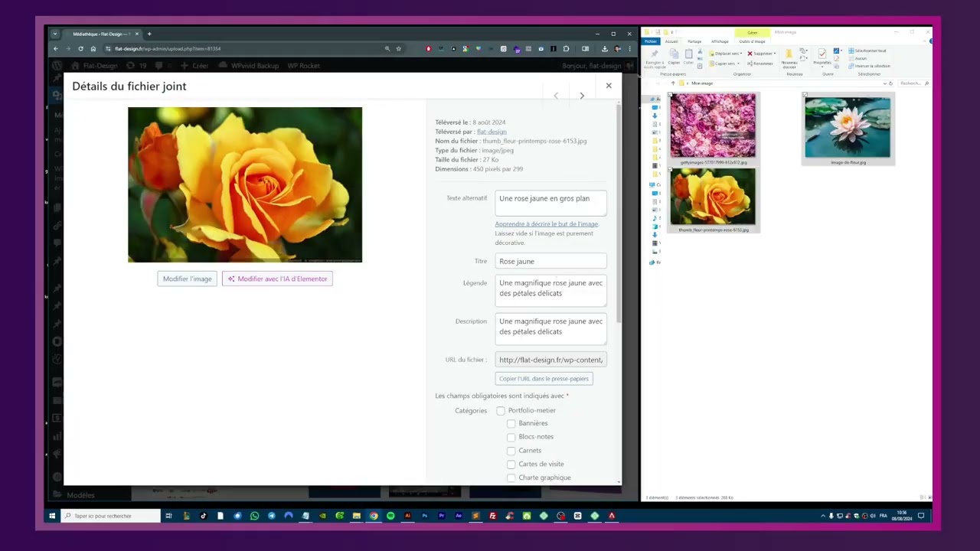Screen dimensions: 980x551
Task: Check the Cartes de visite category
Action: click(x=511, y=465)
